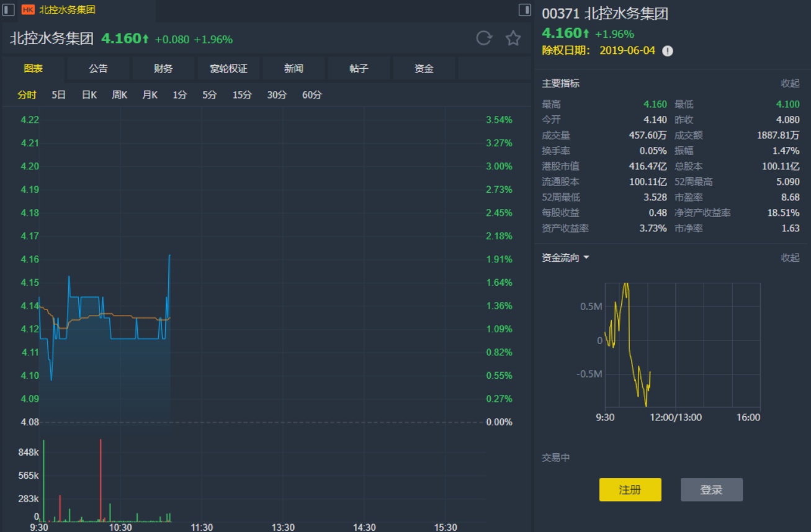
Task: Click the tall red volume bar
Action: (x=100, y=480)
